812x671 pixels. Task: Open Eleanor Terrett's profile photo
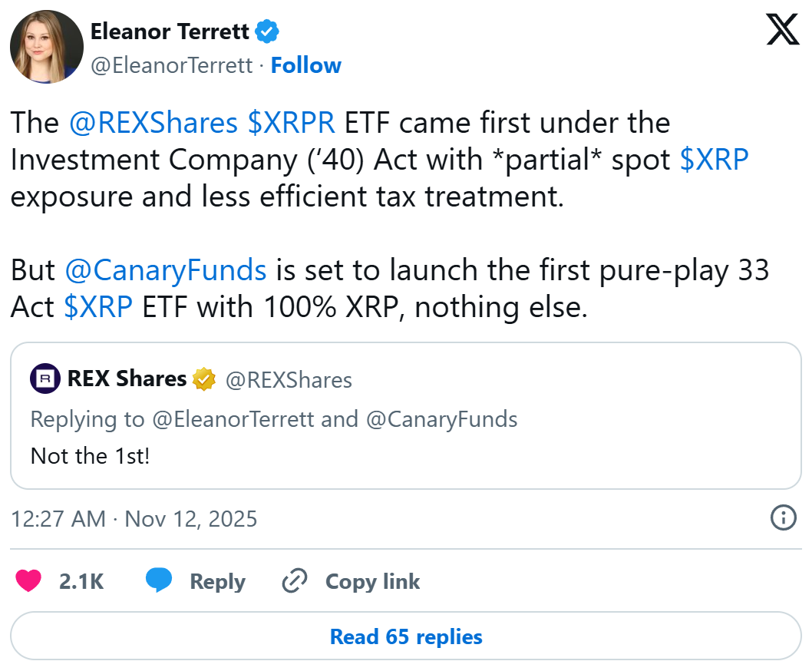[x=47, y=47]
